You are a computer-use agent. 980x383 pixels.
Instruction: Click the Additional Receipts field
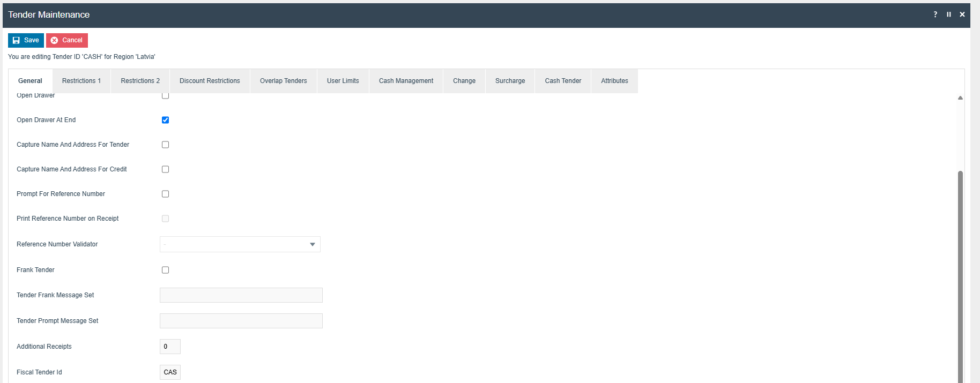click(x=170, y=347)
